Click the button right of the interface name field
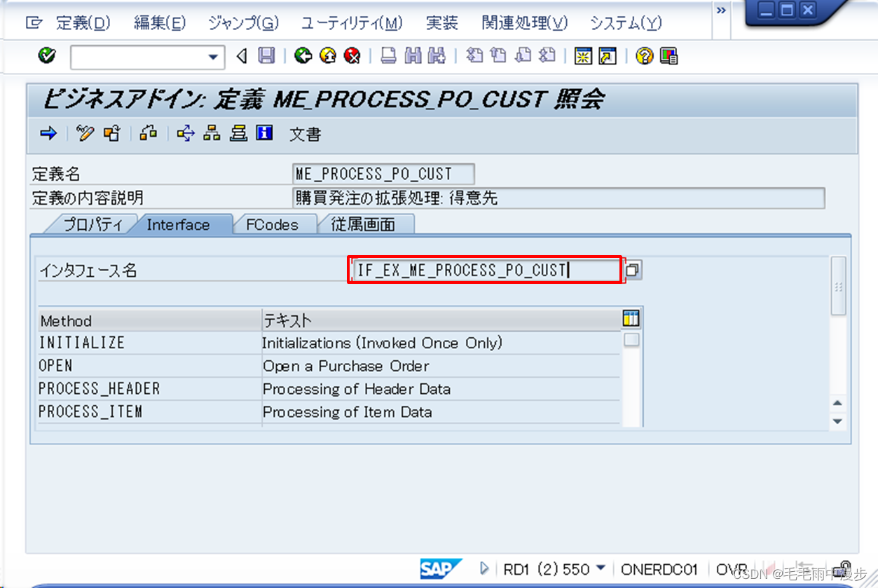This screenshot has height=588, width=878. 632,270
